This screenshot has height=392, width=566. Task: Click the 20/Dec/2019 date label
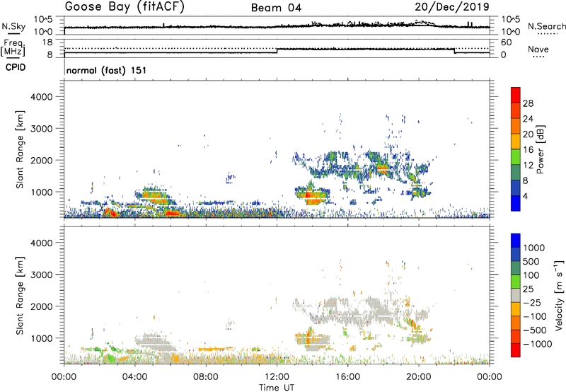[452, 7]
